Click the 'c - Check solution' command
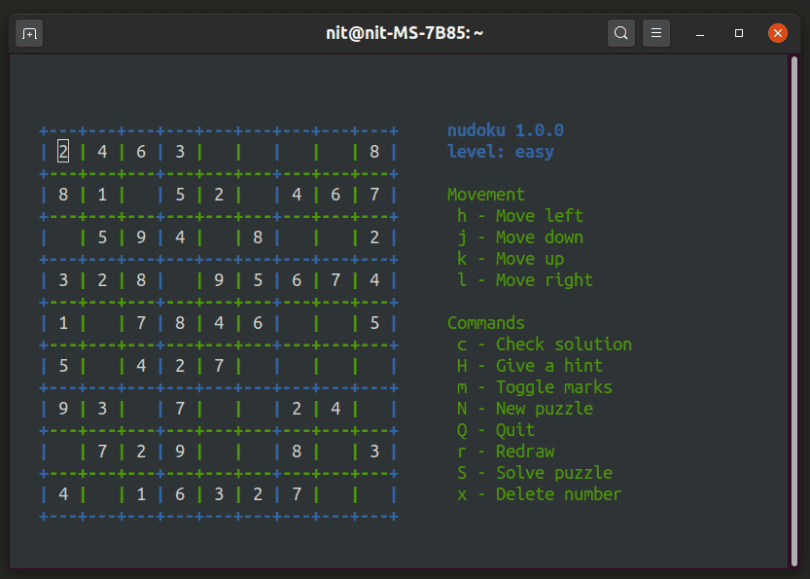Viewport: 810px width, 579px height. pyautogui.click(x=545, y=344)
